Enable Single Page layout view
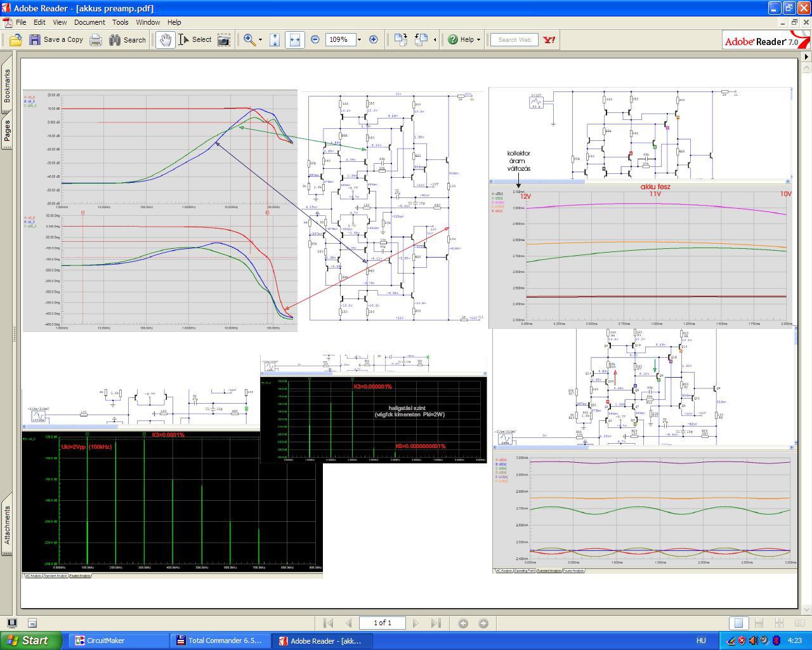812x650 pixels. pyautogui.click(x=738, y=623)
